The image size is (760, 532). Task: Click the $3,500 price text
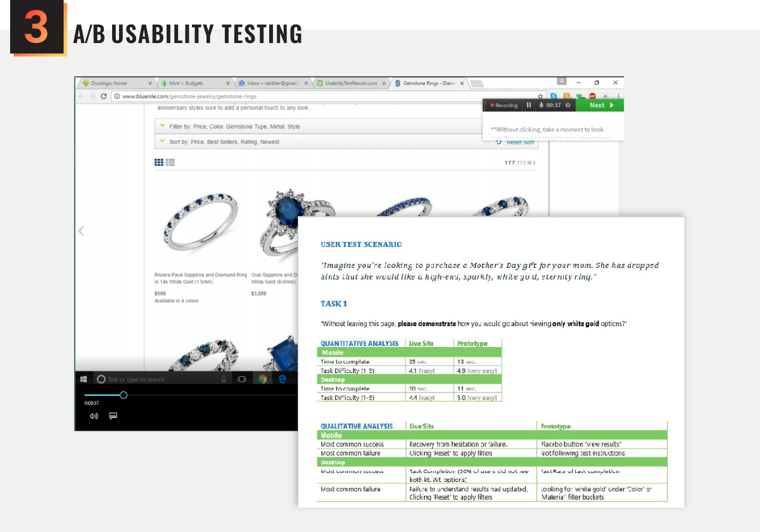pyautogui.click(x=258, y=293)
